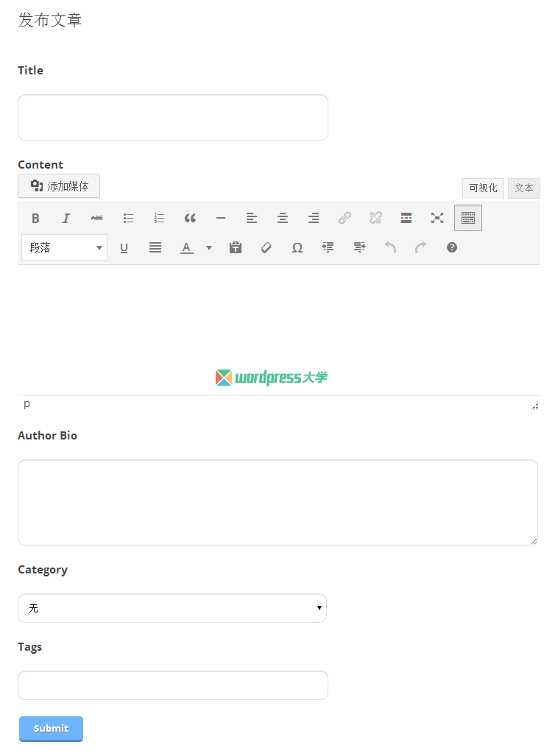
Task: Insert Read More tag
Action: point(406,219)
